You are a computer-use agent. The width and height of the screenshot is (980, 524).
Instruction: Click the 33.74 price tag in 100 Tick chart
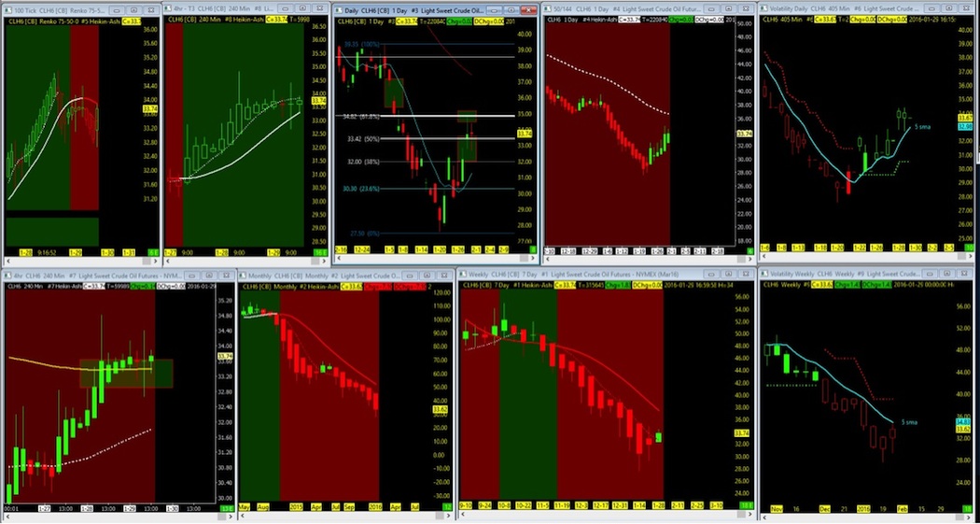[150, 108]
